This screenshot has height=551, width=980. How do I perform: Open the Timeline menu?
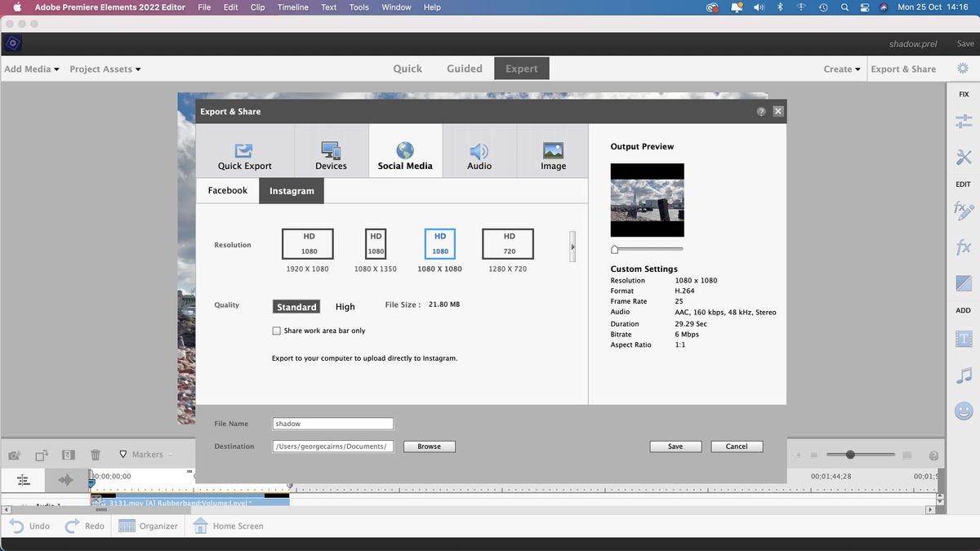tap(293, 7)
